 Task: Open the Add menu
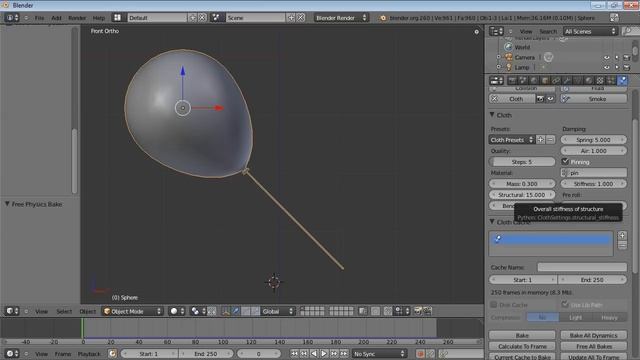coord(56,18)
